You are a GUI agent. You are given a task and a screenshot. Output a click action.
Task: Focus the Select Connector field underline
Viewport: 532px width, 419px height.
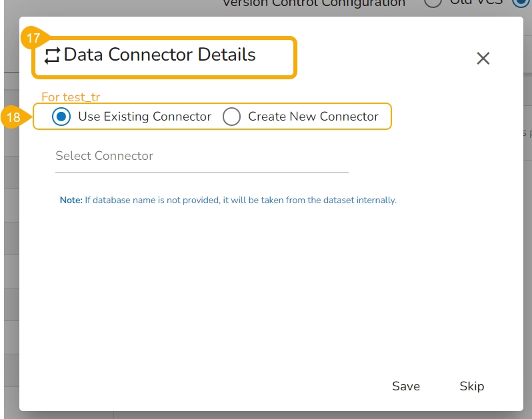[x=201, y=172]
